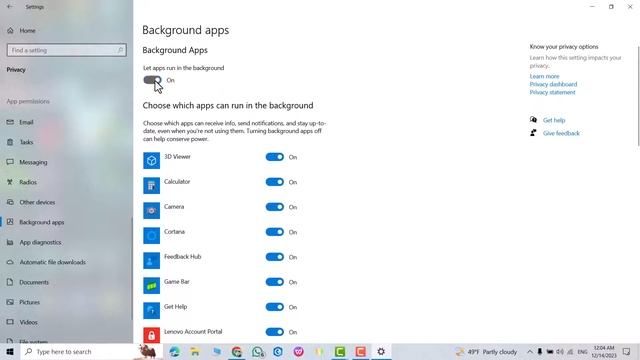Viewport: 640px width, 360px height.
Task: Click the volume speaker icon in system tray
Action: coord(560,352)
